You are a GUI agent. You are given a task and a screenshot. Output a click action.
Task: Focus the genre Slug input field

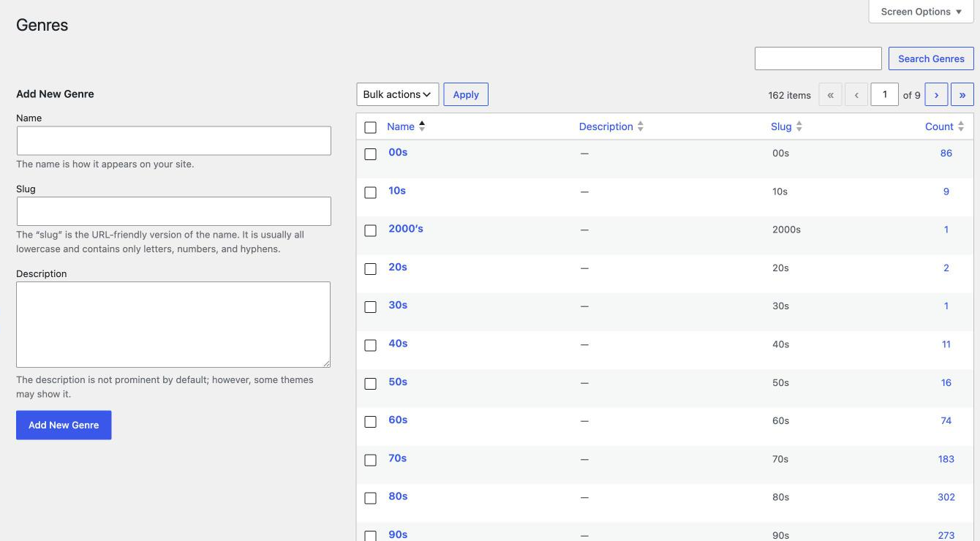click(174, 211)
